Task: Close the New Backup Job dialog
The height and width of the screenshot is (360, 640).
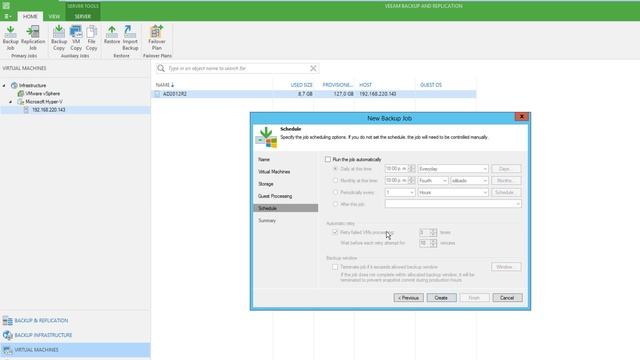Action: pos(522,117)
